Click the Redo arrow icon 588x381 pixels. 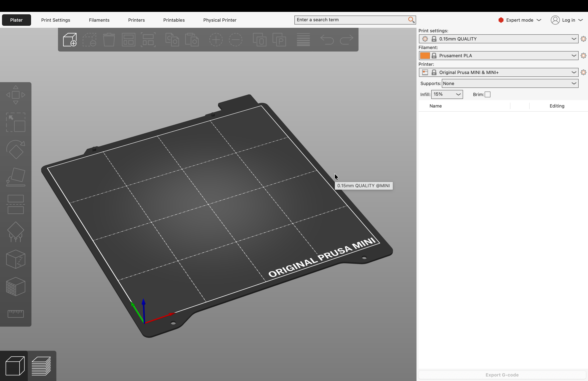click(x=346, y=40)
